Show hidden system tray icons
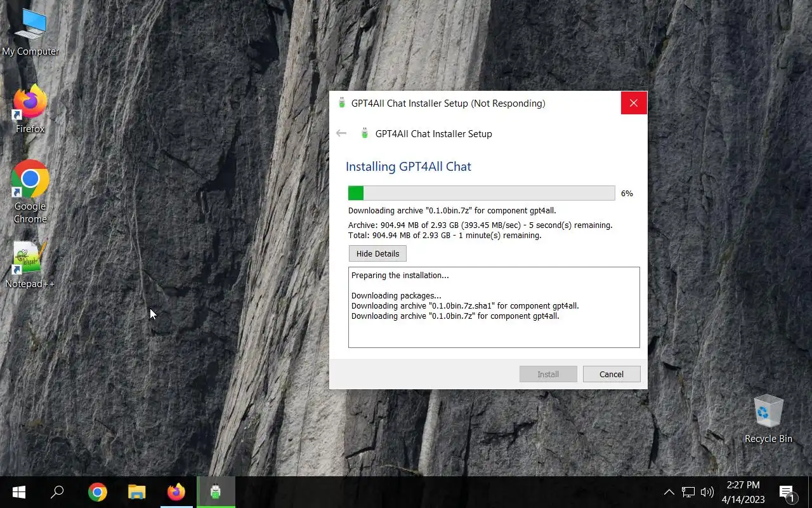Viewport: 812px width, 508px height. (669, 492)
